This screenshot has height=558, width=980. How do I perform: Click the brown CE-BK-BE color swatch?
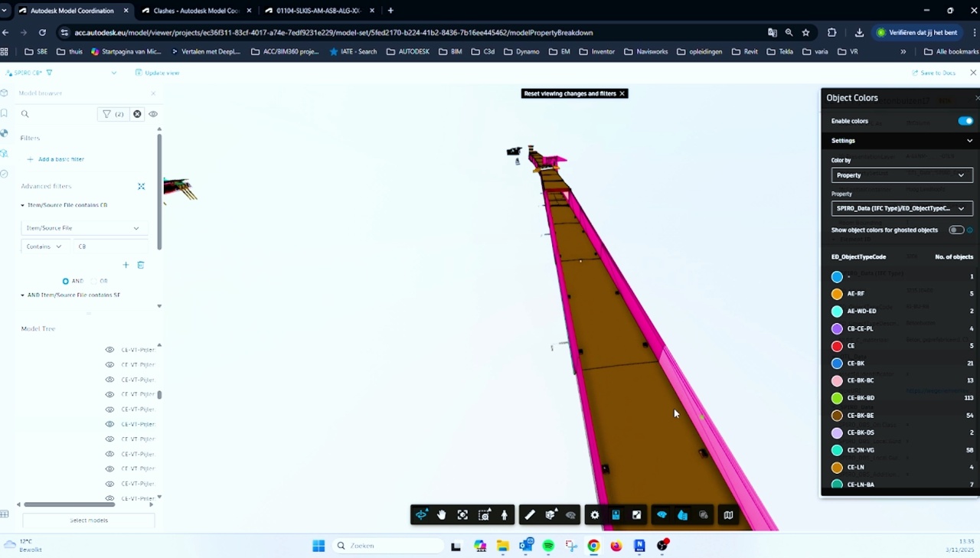coord(837,416)
